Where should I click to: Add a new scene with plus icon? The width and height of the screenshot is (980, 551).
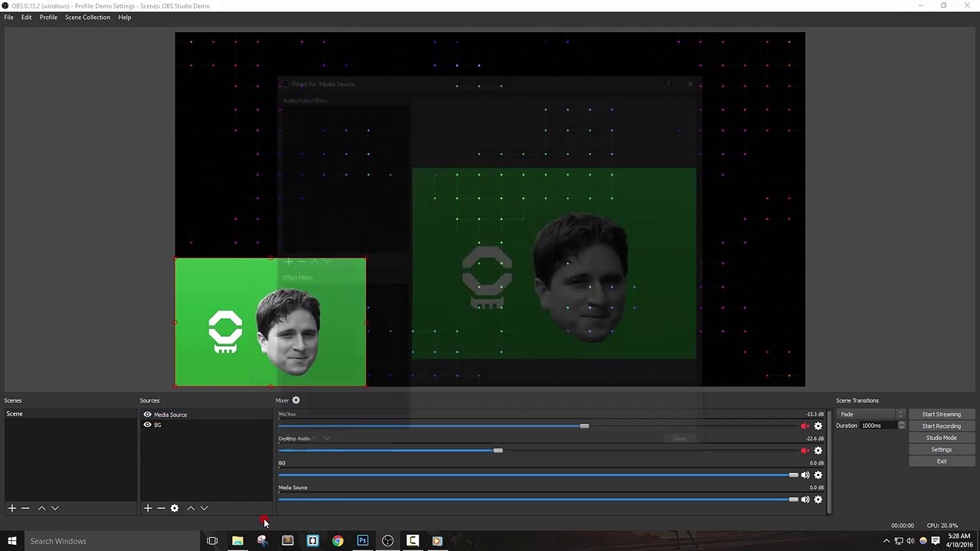(x=11, y=508)
